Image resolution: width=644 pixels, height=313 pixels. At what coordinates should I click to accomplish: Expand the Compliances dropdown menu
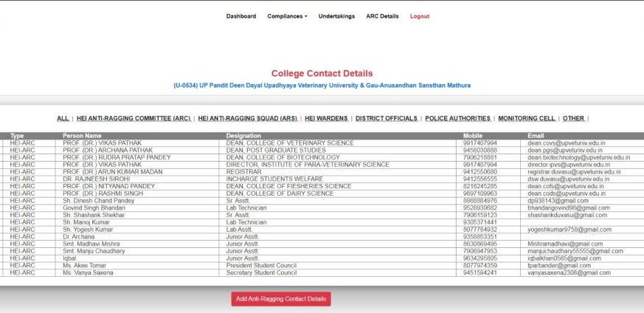(x=287, y=16)
